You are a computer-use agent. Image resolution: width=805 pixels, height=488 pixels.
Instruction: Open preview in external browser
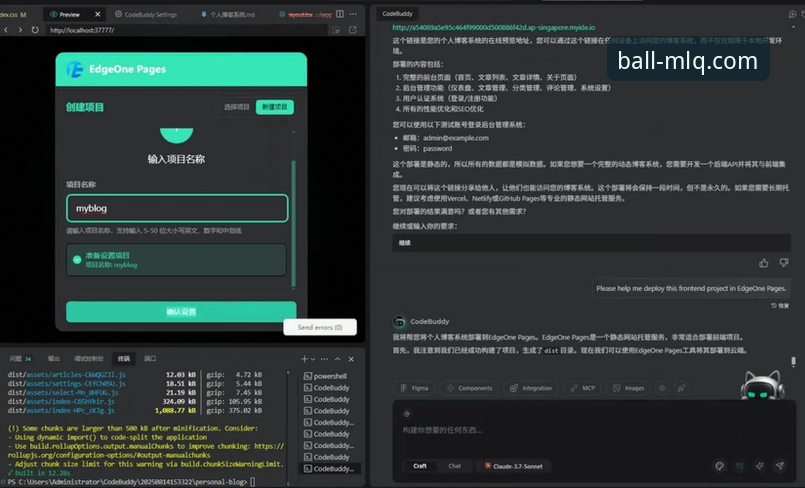[353, 30]
